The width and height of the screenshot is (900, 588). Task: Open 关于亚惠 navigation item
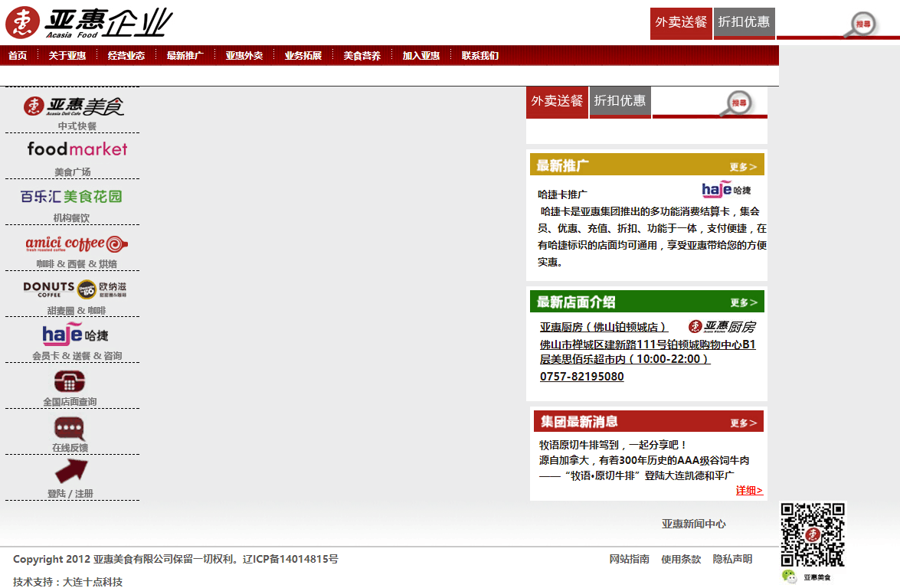(67, 56)
